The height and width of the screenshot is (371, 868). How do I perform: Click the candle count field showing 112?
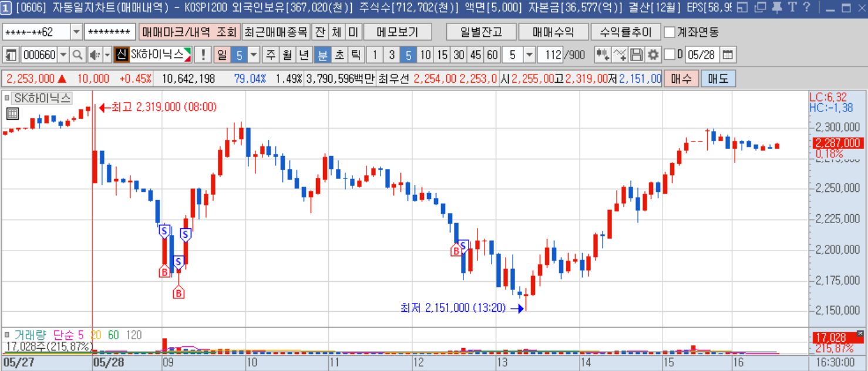550,55
